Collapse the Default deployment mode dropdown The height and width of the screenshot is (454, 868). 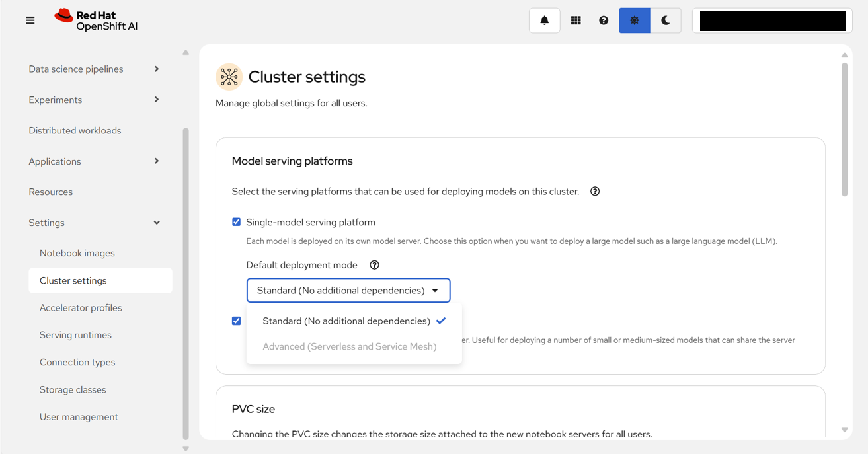click(348, 291)
